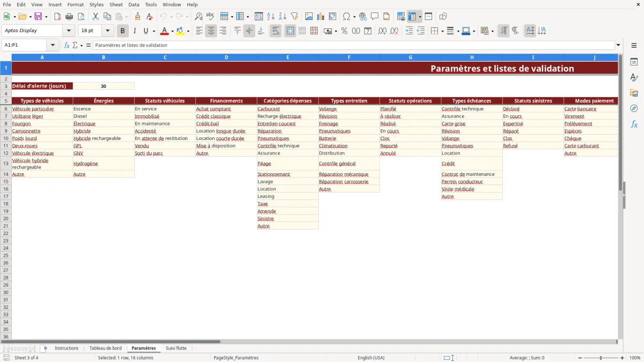The image size is (644, 362).
Task: Add a decimal place
Action: [x=383, y=31]
